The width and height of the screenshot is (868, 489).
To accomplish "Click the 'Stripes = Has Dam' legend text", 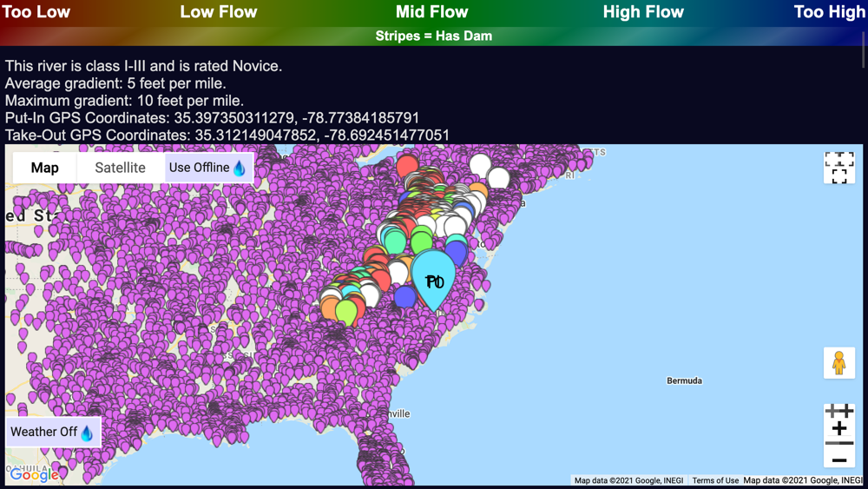I will pos(433,36).
